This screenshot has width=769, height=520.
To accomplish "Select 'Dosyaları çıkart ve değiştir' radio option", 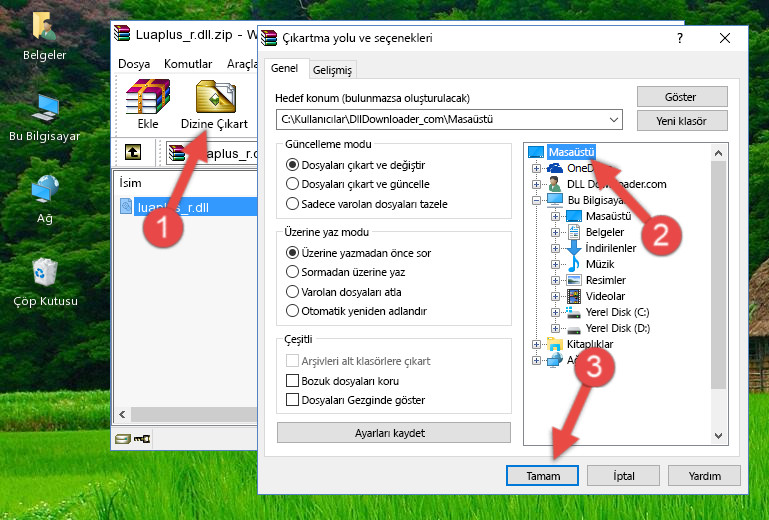I will click(292, 165).
